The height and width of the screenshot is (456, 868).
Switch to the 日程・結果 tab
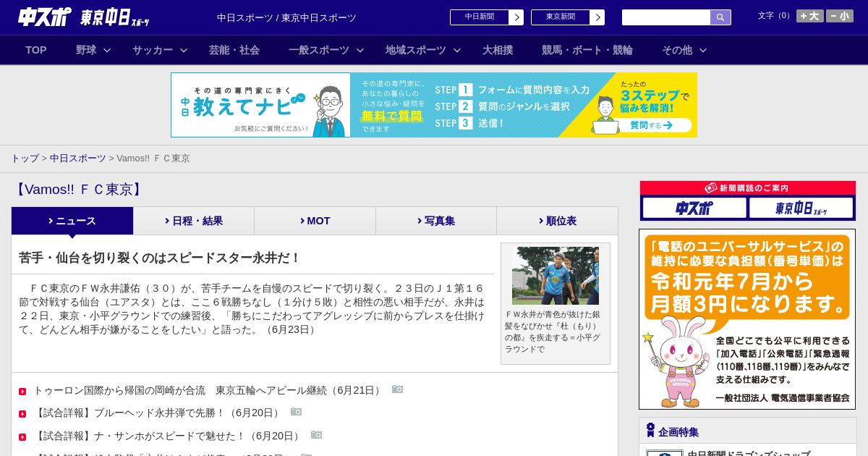tap(194, 221)
